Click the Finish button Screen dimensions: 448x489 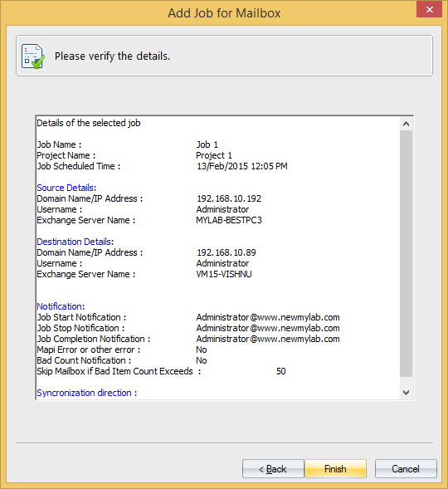tap(335, 468)
